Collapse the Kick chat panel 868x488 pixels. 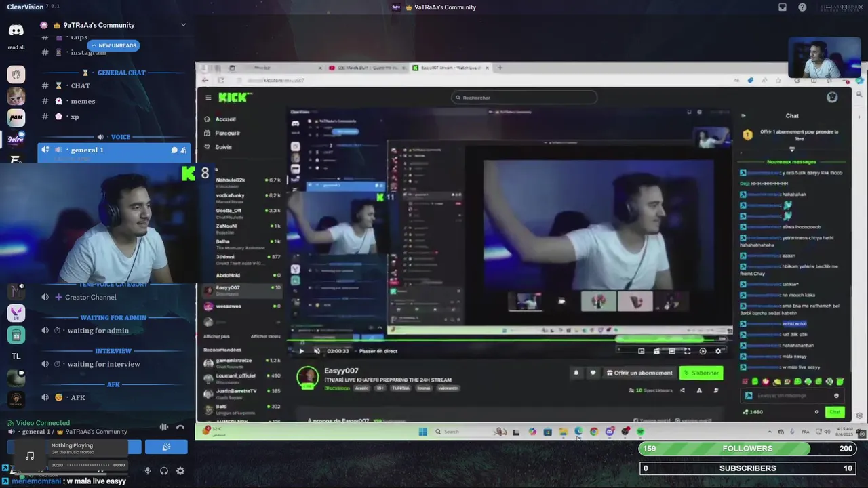click(x=743, y=116)
